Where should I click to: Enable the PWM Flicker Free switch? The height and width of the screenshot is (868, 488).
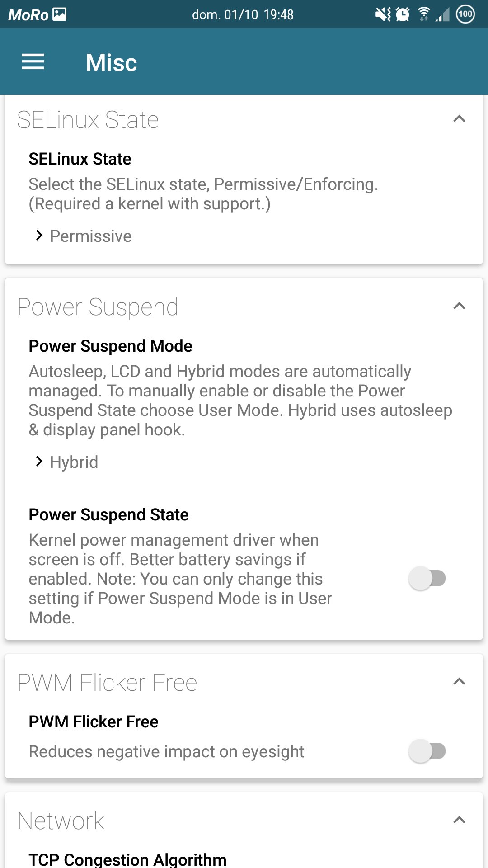[x=427, y=751]
